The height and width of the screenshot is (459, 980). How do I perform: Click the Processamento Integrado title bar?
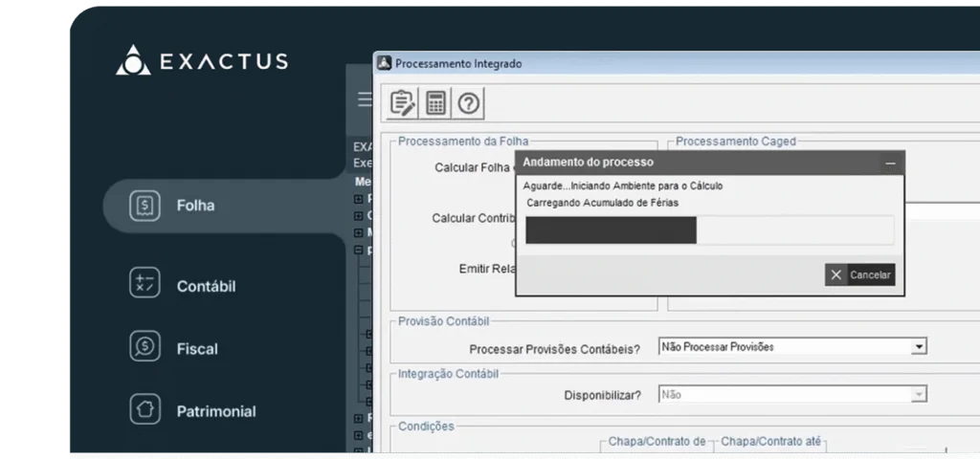(670, 64)
